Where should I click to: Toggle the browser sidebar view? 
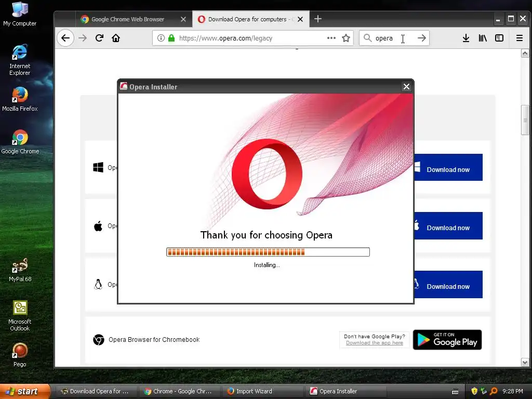point(499,38)
